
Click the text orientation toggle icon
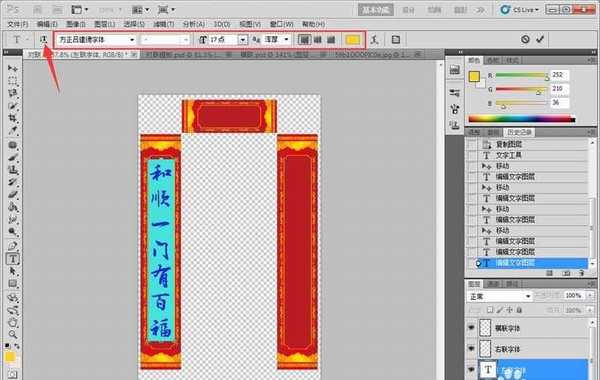click(44, 39)
